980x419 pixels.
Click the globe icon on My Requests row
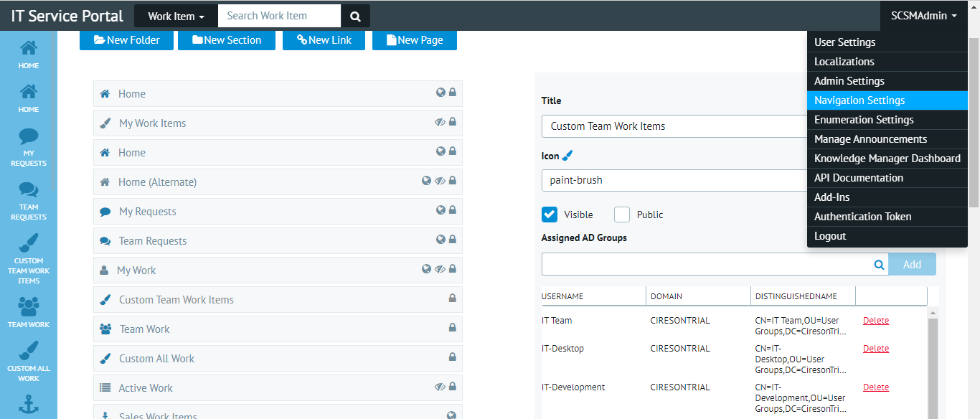[x=441, y=210]
